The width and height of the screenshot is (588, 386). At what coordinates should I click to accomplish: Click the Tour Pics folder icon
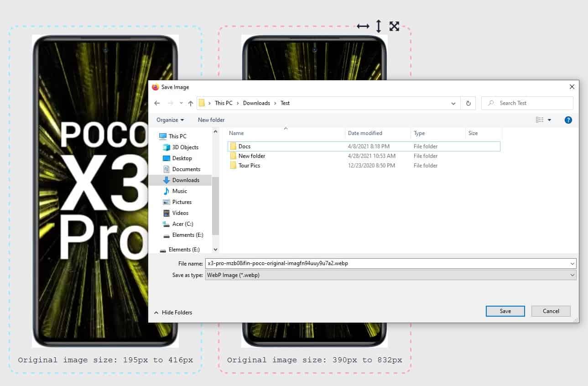coord(233,166)
